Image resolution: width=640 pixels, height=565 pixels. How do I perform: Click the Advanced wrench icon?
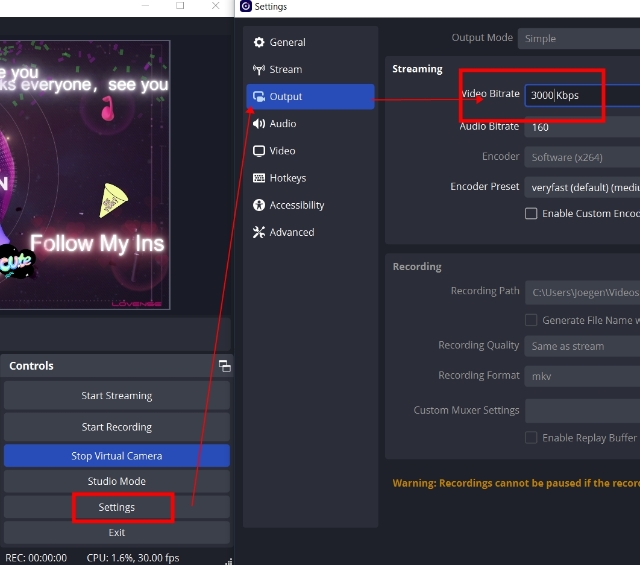[260, 232]
